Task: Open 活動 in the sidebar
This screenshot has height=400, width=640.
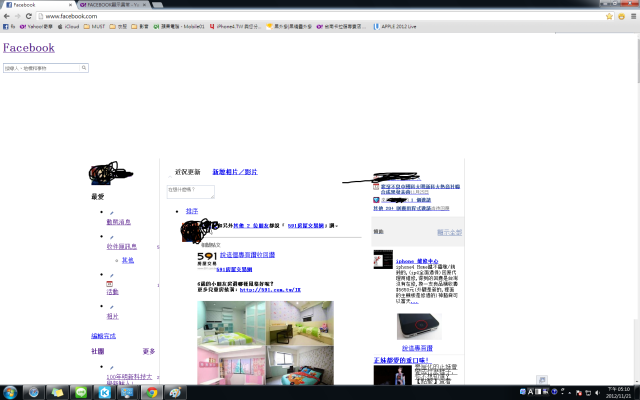Action: click(x=113, y=292)
